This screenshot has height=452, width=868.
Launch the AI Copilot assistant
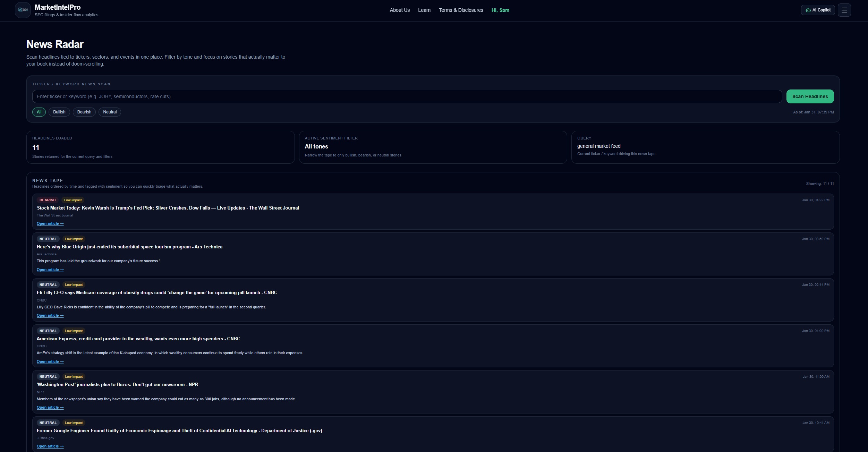click(818, 10)
